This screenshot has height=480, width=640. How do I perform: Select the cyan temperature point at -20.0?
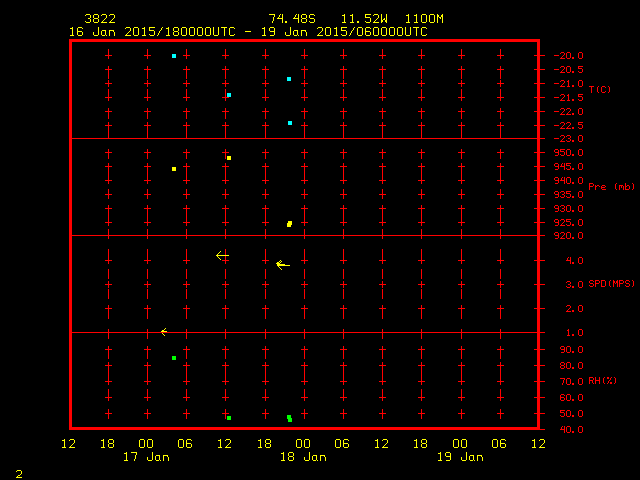point(174,56)
